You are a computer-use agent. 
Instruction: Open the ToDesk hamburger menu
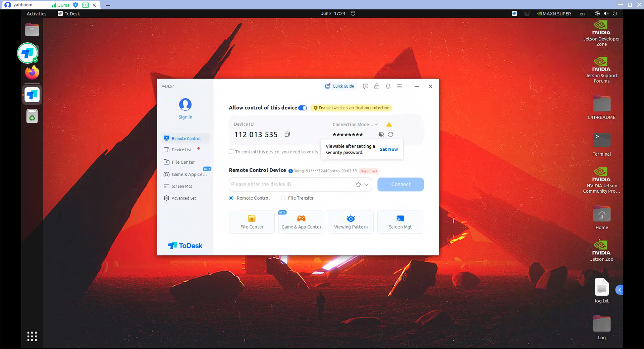point(399,86)
